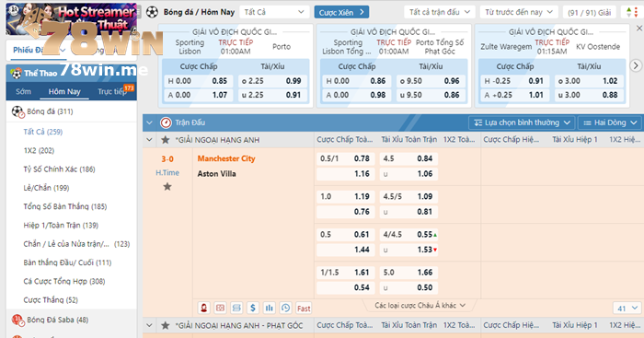Click the streamer icon under Manchester City match
Screen dimensions: 644x338
[x=203, y=308]
